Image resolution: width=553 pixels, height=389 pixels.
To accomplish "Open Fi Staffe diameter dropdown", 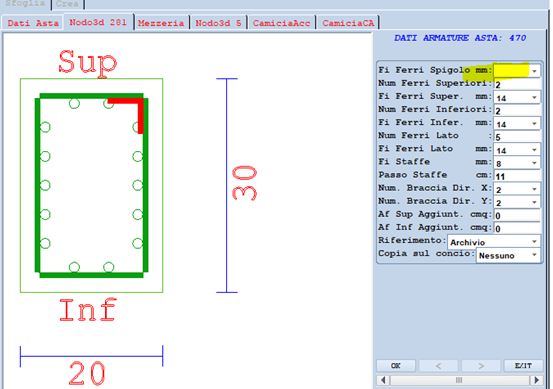I will 534,163.
